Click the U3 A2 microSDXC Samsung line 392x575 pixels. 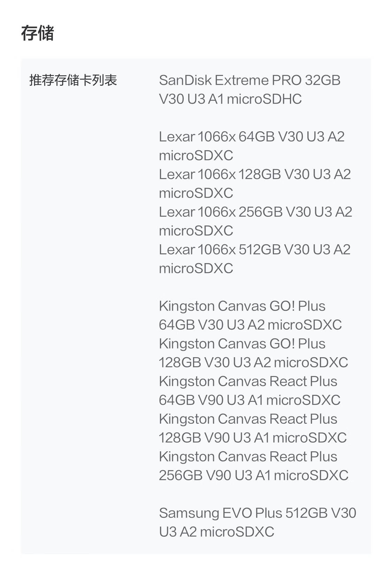pos(216,532)
